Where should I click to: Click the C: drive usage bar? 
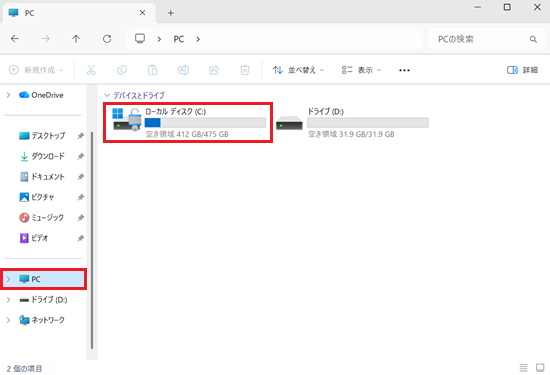click(205, 122)
